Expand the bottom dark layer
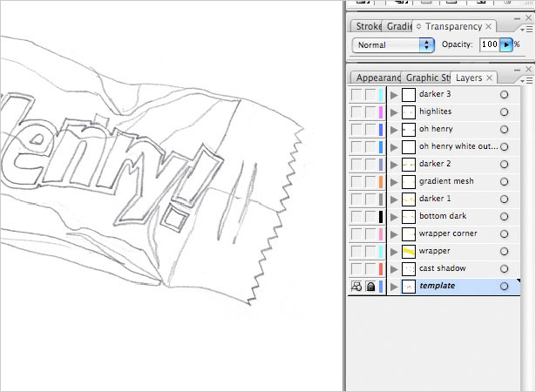 (394, 217)
